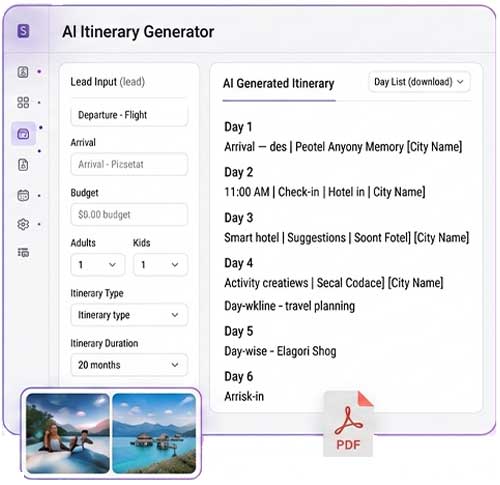Click the Departure - Flight field
This screenshot has width=500, height=485.
129,115
